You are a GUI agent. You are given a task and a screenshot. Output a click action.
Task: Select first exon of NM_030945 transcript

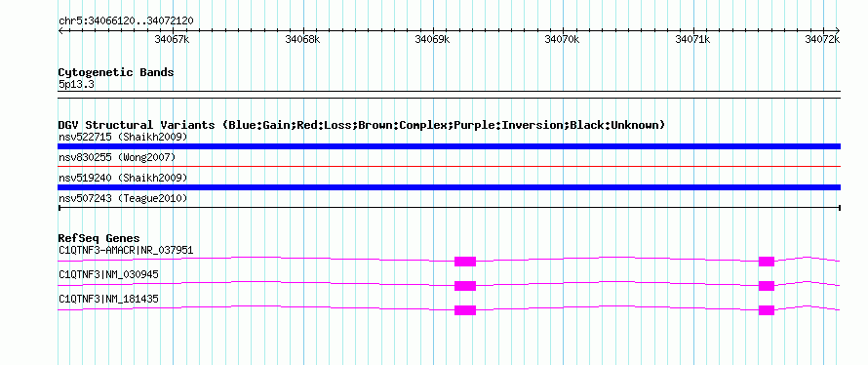click(x=465, y=286)
